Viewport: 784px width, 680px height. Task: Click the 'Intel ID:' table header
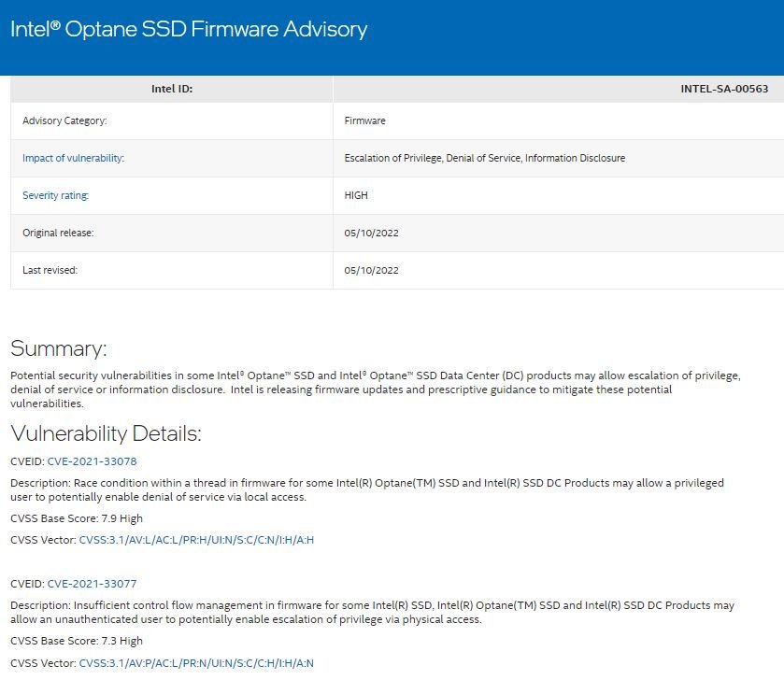coord(172,89)
